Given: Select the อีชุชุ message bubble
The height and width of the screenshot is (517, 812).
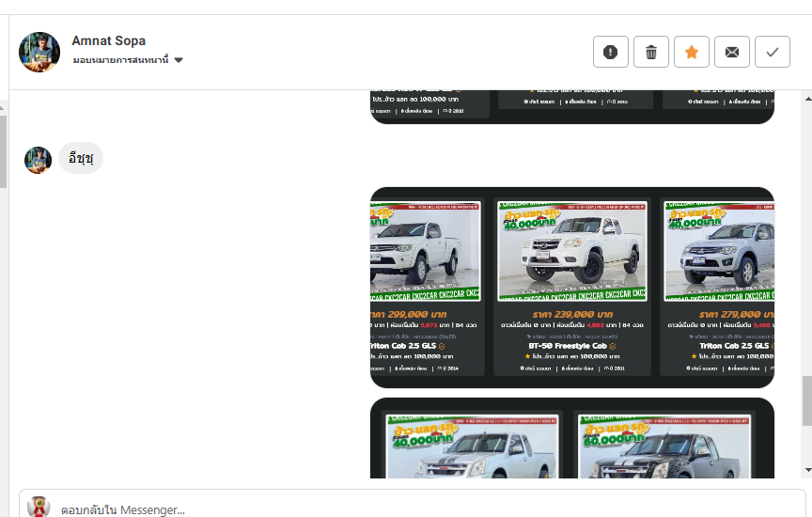Looking at the screenshot, I should point(81,158).
